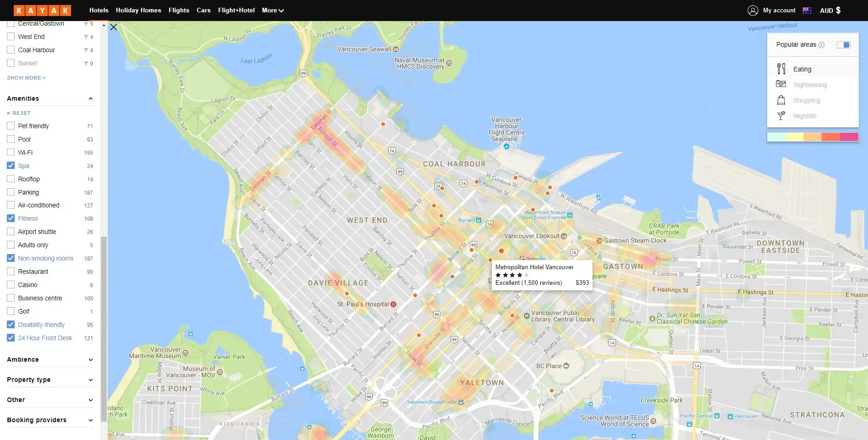Expand the Booking providers section

click(x=91, y=420)
